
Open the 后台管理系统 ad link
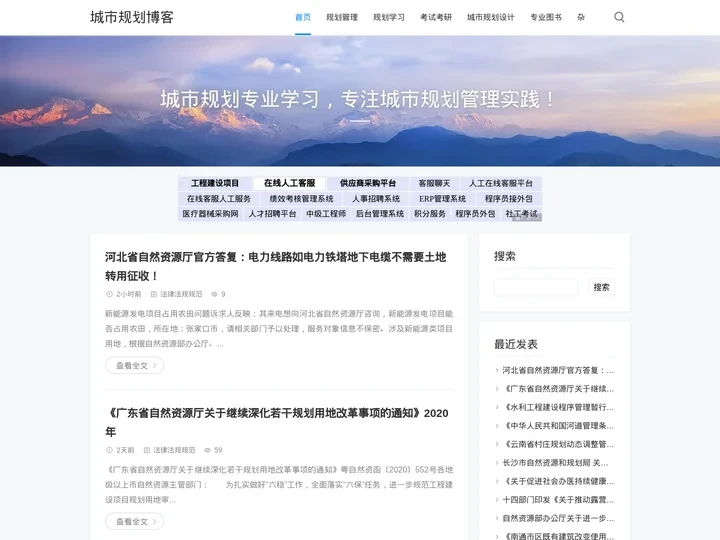[380, 214]
